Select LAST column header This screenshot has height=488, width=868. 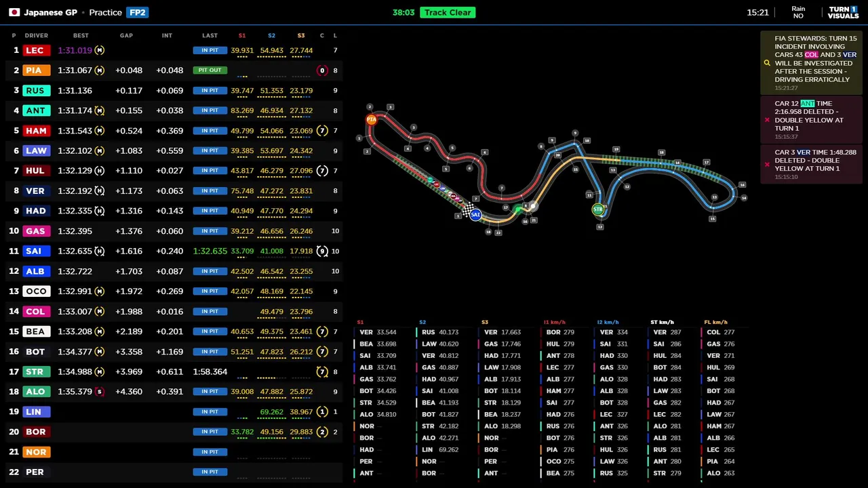210,35
